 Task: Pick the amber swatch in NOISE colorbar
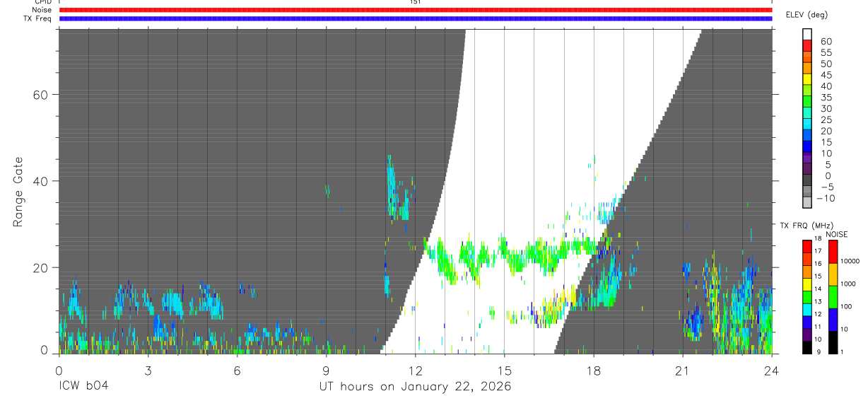[832, 274]
